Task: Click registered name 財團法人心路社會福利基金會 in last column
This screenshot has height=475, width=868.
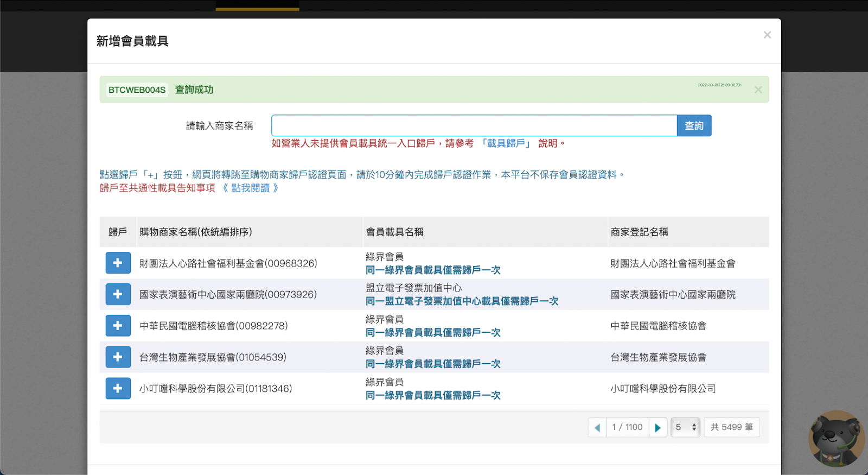Action: pyautogui.click(x=673, y=263)
